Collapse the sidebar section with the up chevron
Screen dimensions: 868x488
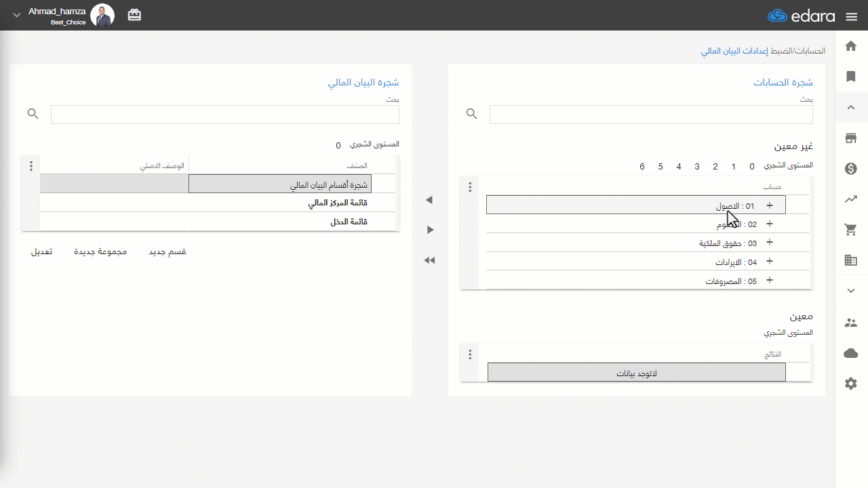point(851,107)
